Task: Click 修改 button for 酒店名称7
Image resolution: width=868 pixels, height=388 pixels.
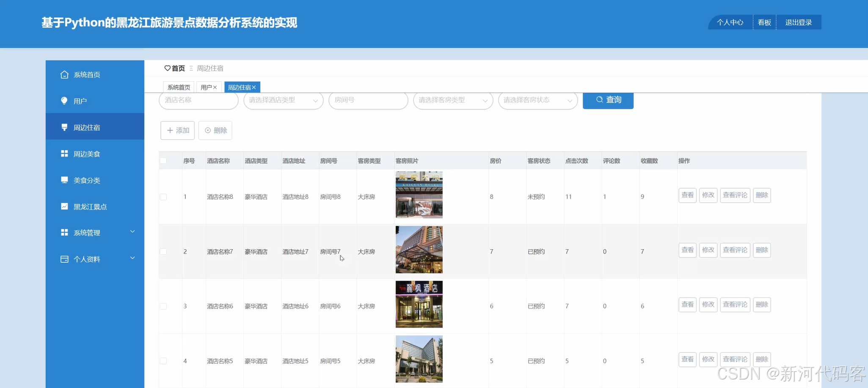Action: (708, 250)
